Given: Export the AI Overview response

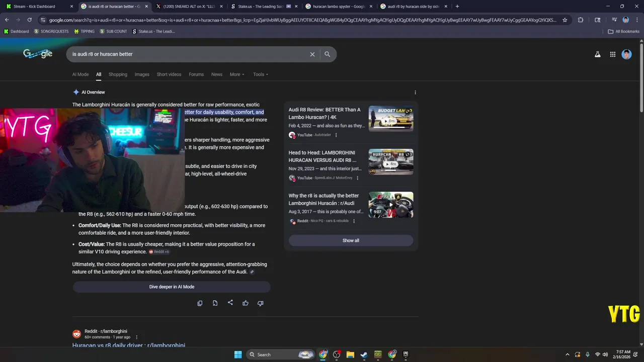Looking at the screenshot, I should tap(215, 303).
